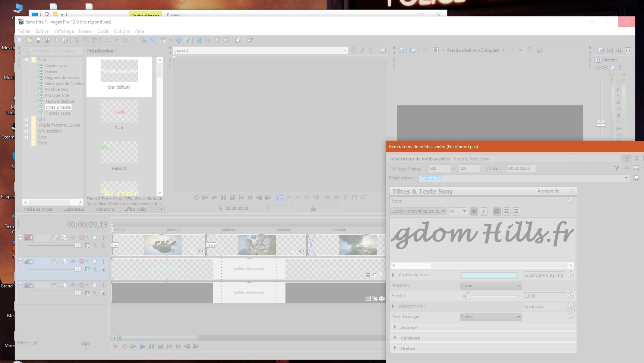Click the Save project icon in toolbar
The height and width of the screenshot is (363, 644).
click(38, 40)
